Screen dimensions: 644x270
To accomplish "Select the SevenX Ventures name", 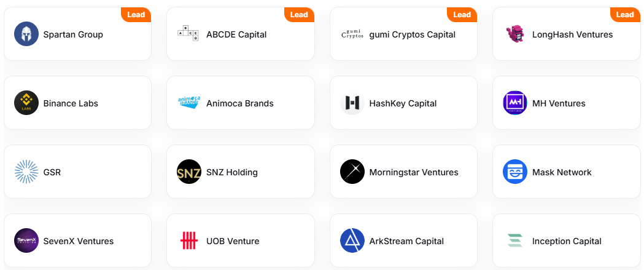I will [x=79, y=241].
